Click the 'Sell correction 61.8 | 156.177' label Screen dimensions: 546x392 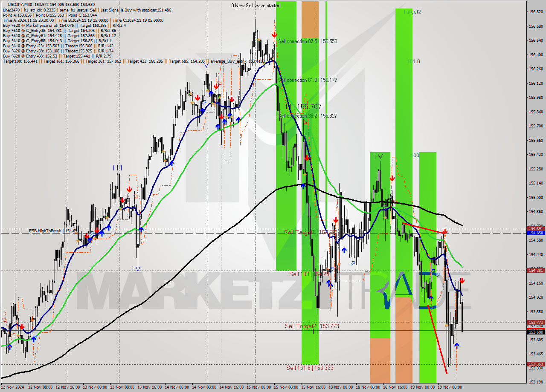[x=308, y=80]
